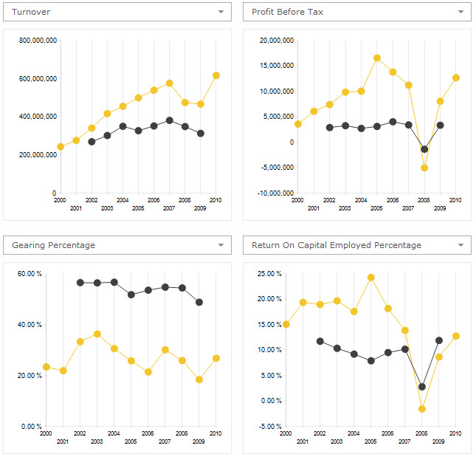Click the 2000 yellow point on Turnover chart
The image size is (476, 457).
coord(61,147)
